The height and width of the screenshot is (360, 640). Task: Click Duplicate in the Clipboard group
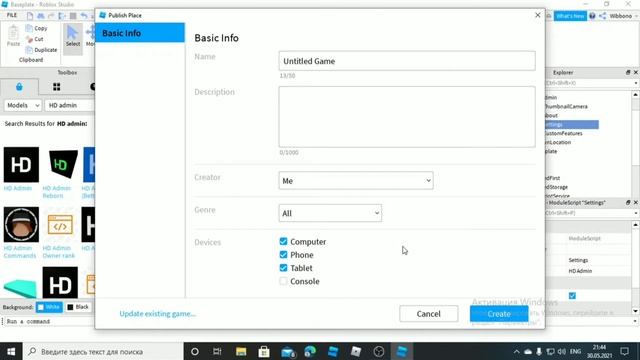click(41, 50)
